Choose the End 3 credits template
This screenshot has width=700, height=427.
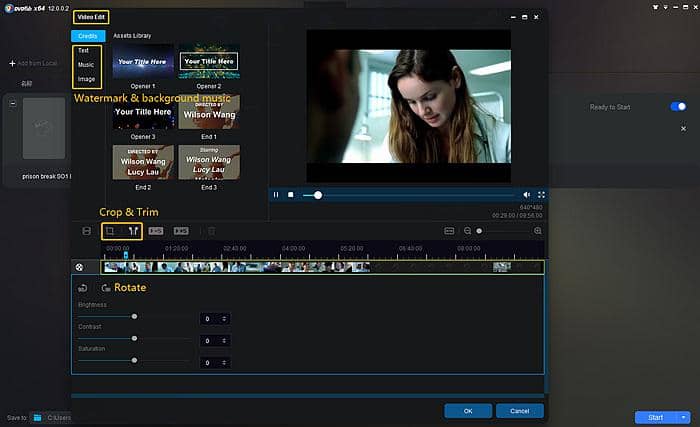pos(209,162)
